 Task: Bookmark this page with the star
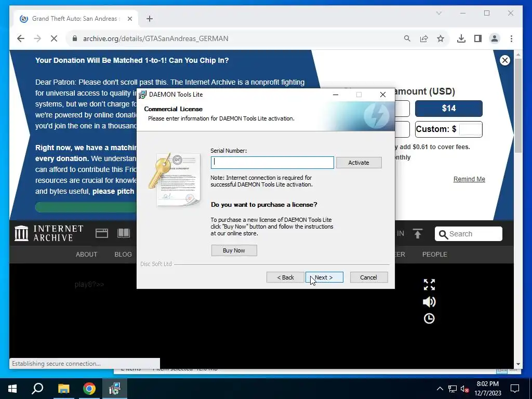pos(441,38)
